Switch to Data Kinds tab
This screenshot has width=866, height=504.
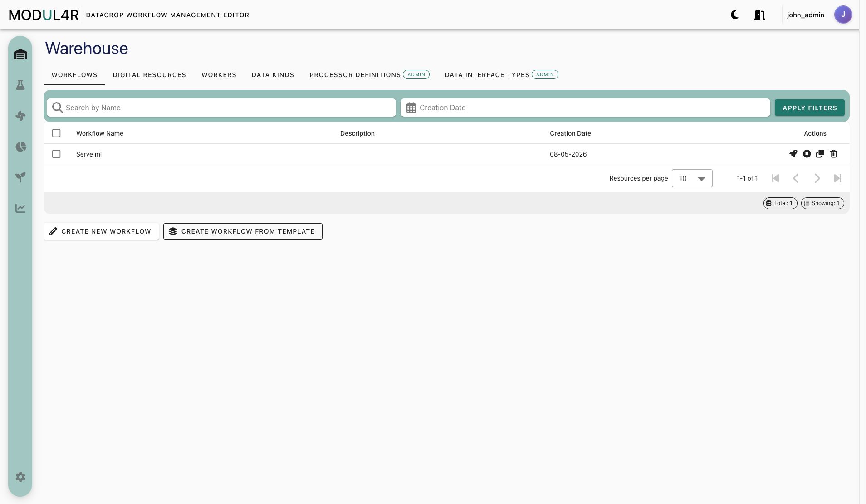tap(273, 75)
